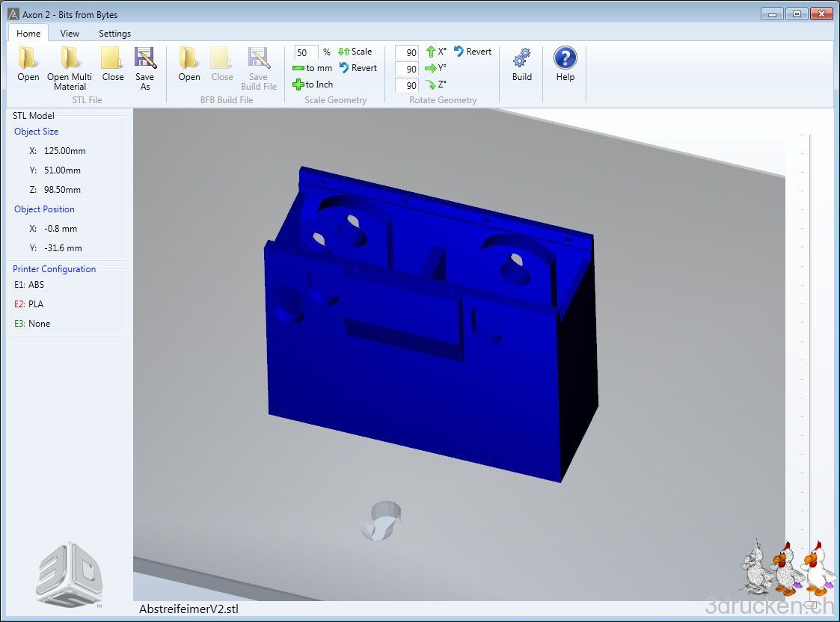This screenshot has height=622, width=840.
Task: Click the E2: PLA extruder entry
Action: coord(29,304)
